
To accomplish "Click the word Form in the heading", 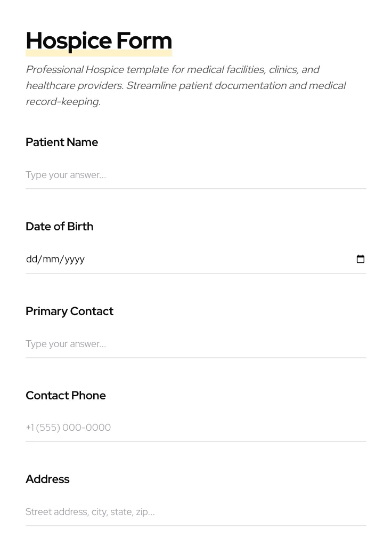I will 144,41.
